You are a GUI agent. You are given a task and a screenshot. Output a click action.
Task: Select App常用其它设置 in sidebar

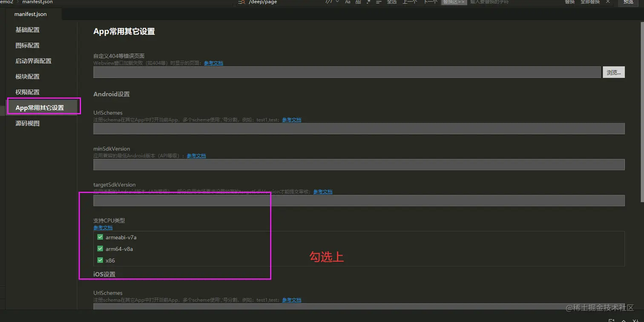click(x=40, y=107)
